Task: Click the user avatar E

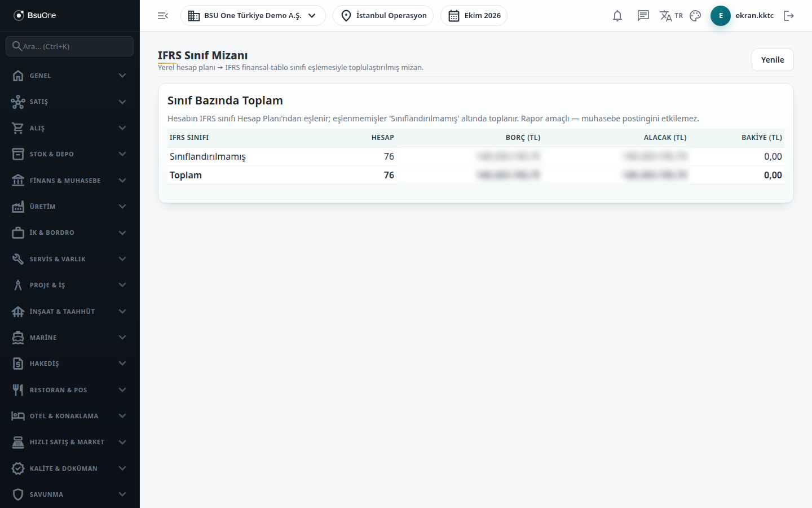Action: click(721, 16)
